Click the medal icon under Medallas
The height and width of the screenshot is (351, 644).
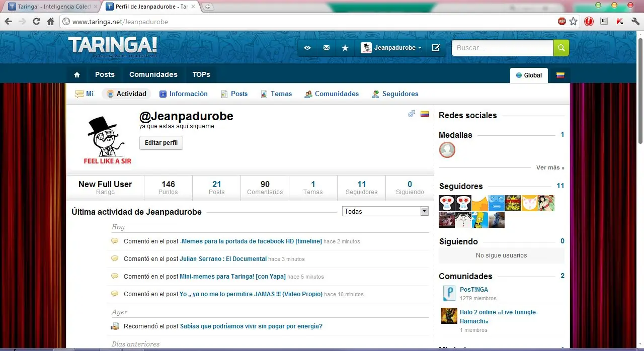coord(447,150)
